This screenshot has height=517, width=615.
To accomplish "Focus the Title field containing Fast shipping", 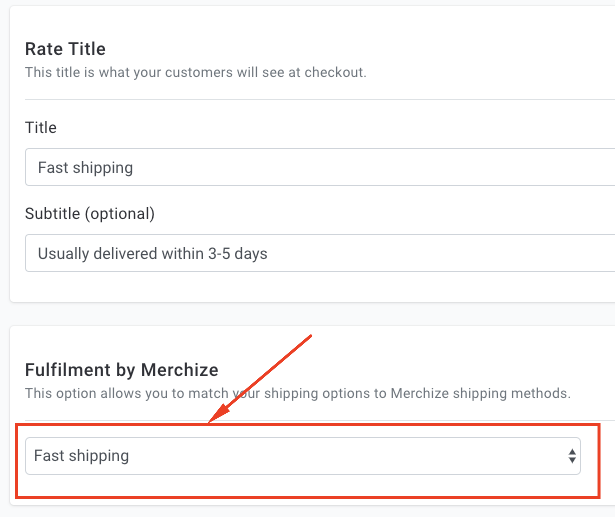I will click(x=320, y=167).
